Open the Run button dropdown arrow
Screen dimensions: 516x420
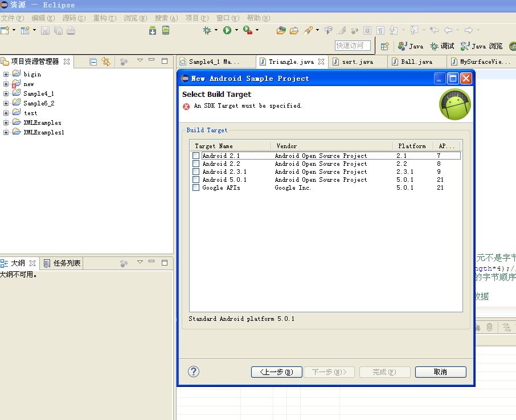click(236, 30)
